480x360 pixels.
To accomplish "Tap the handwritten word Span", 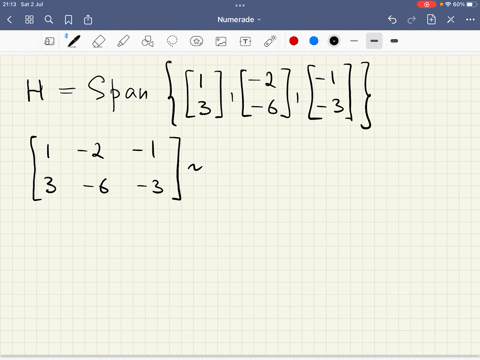I will point(118,92).
